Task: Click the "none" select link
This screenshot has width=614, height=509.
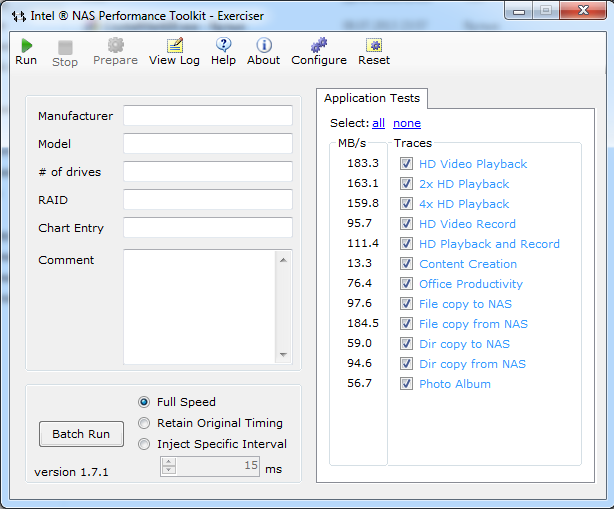Action: click(407, 123)
